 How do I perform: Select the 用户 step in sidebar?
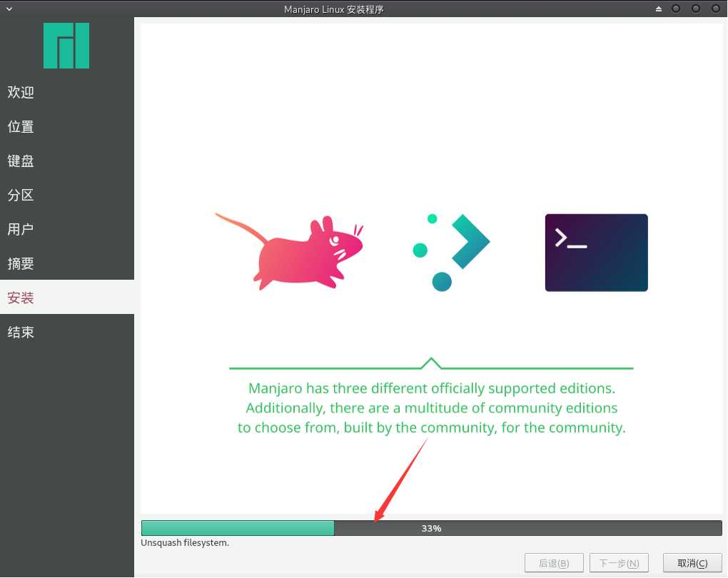click(x=67, y=229)
